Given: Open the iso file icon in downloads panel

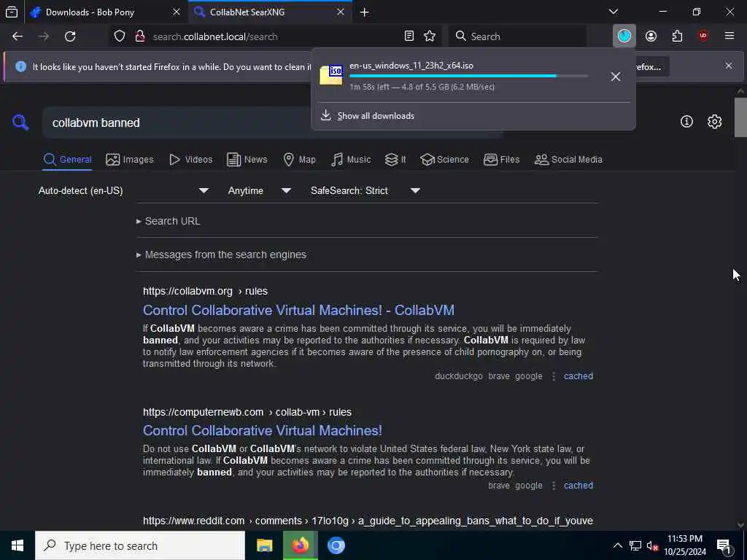Looking at the screenshot, I should click(x=331, y=75).
